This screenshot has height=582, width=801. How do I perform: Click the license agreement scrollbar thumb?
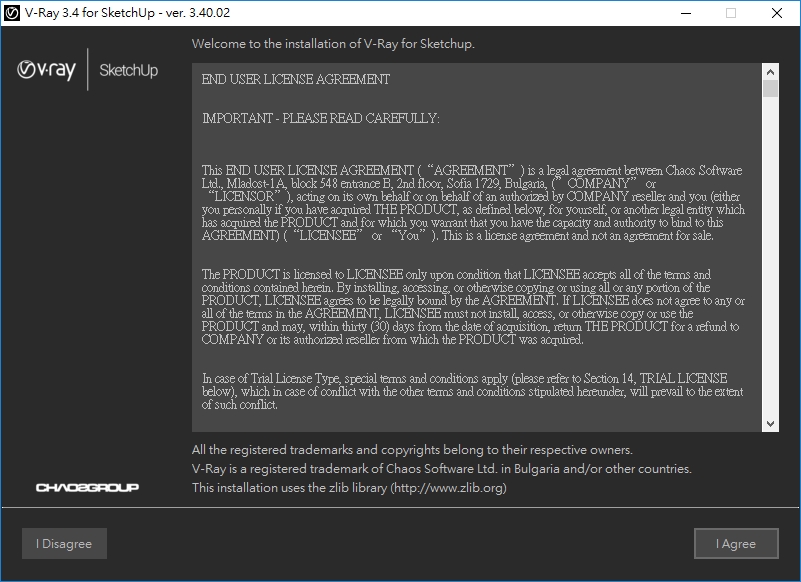coord(770,88)
